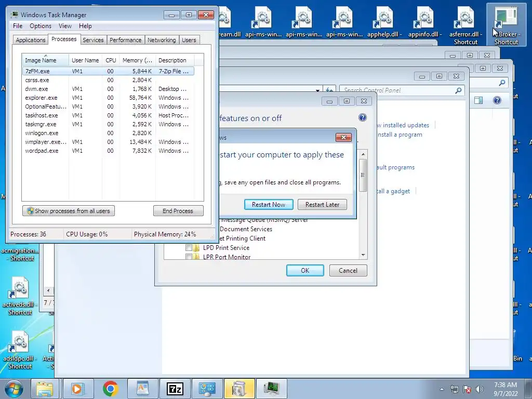This screenshot has width=532, height=399.
Task: Open Task Manager View menu
Action: (65, 26)
